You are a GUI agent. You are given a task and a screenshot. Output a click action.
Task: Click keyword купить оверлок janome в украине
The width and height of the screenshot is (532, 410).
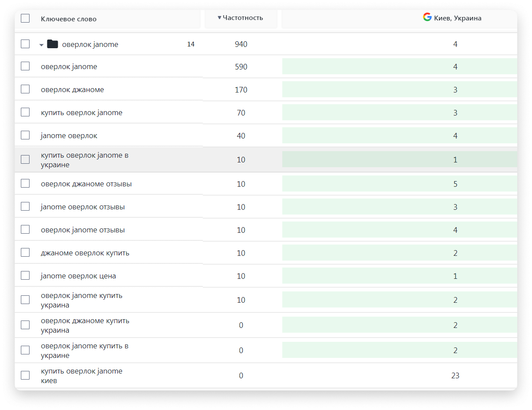(85, 160)
